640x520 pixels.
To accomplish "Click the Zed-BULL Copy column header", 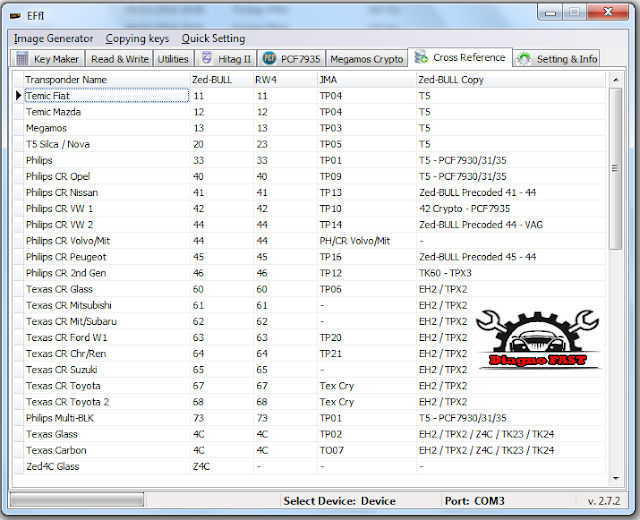I will pyautogui.click(x=511, y=80).
